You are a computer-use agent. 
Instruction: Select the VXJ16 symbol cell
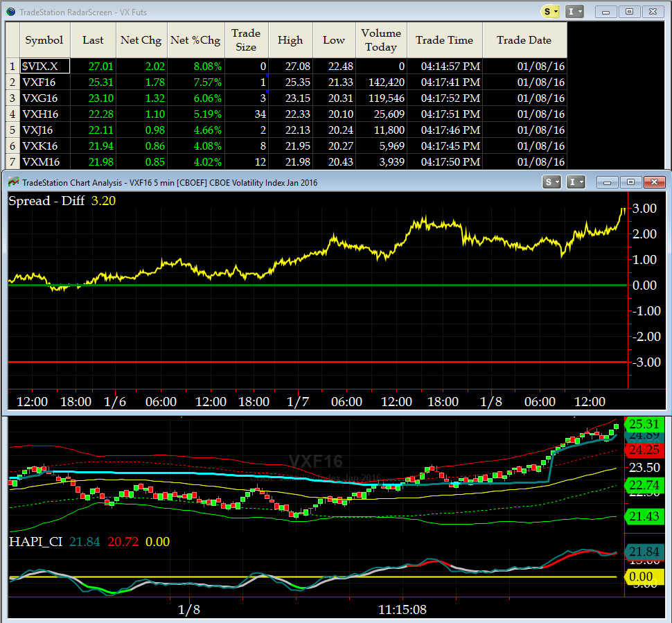pos(44,130)
